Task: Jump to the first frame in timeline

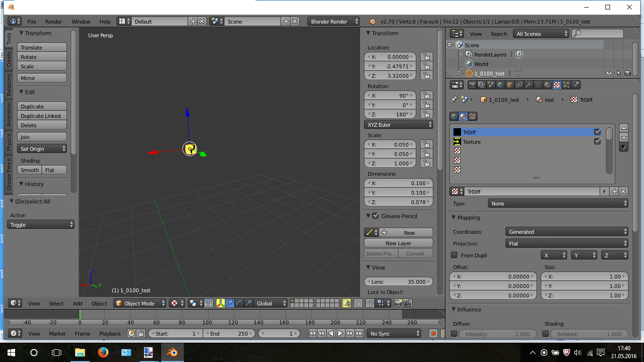Action: coord(312,334)
